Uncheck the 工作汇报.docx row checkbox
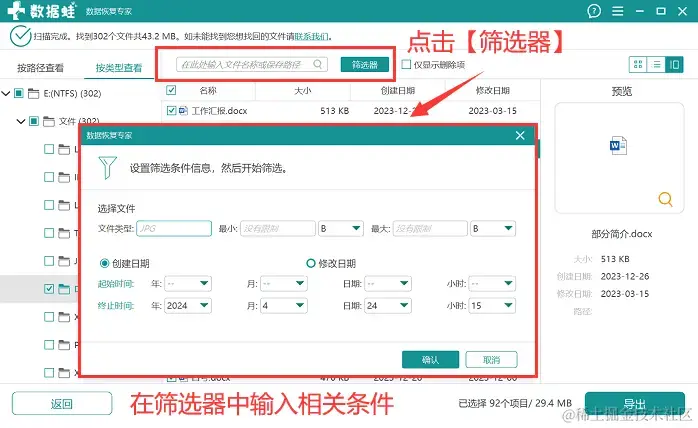The width and height of the screenshot is (698, 428). (x=171, y=110)
